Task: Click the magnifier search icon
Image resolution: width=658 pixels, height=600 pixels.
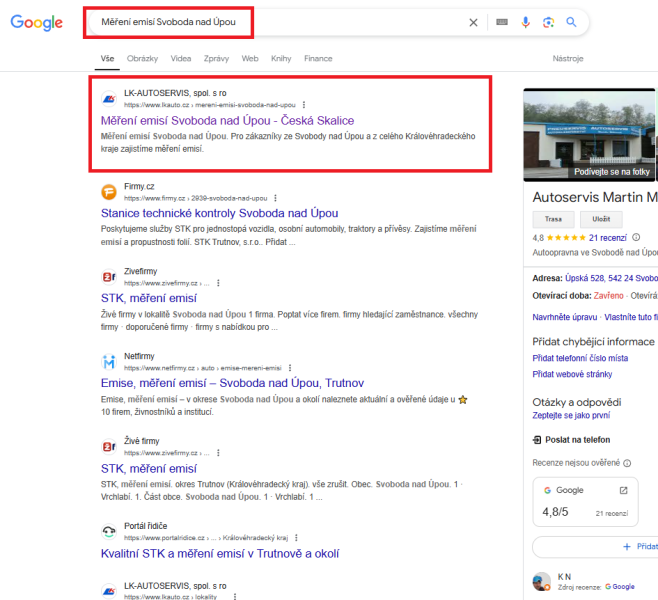Action: point(571,22)
